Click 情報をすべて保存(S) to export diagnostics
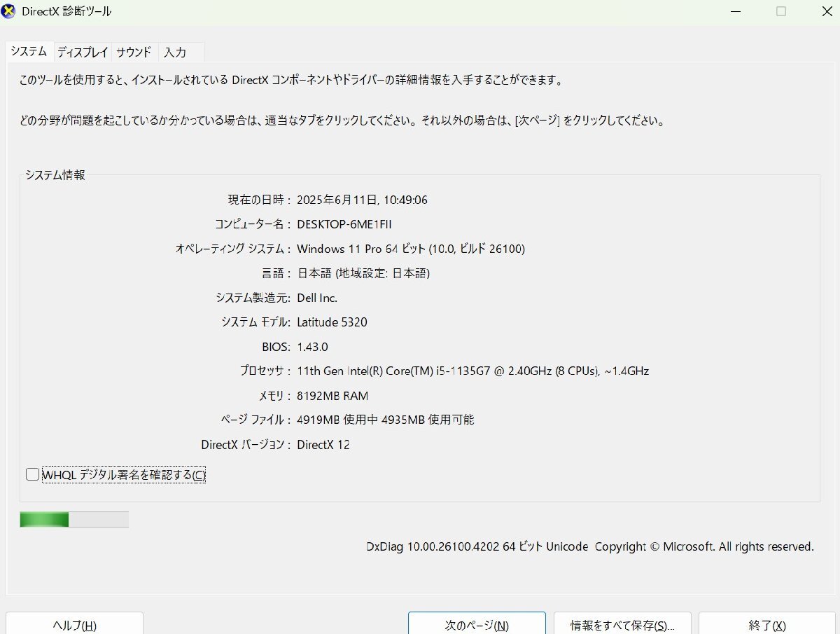 622,625
